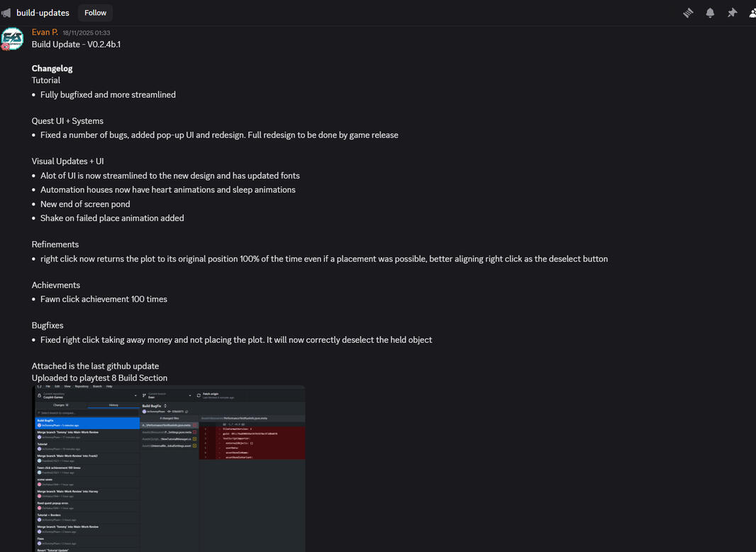Click Evan P.'s profile avatar

point(13,39)
